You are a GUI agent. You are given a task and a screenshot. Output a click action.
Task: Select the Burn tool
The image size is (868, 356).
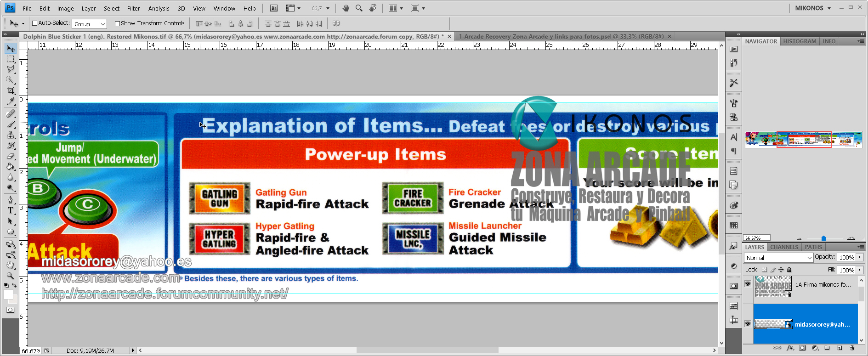coord(11,188)
